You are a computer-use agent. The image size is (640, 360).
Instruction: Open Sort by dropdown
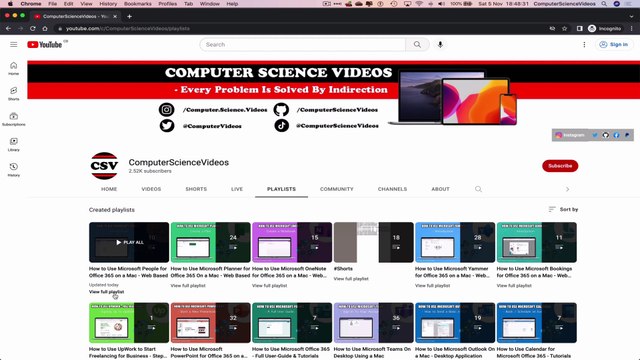(563, 209)
